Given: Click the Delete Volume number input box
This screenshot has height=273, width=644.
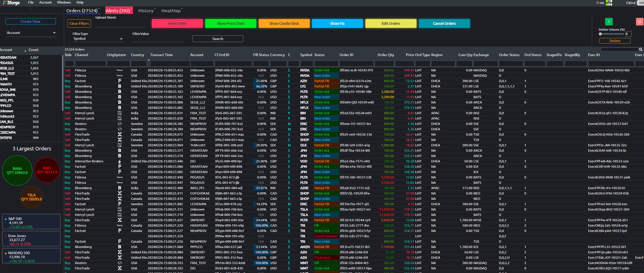Looking at the screenshot, I should [x=628, y=34].
